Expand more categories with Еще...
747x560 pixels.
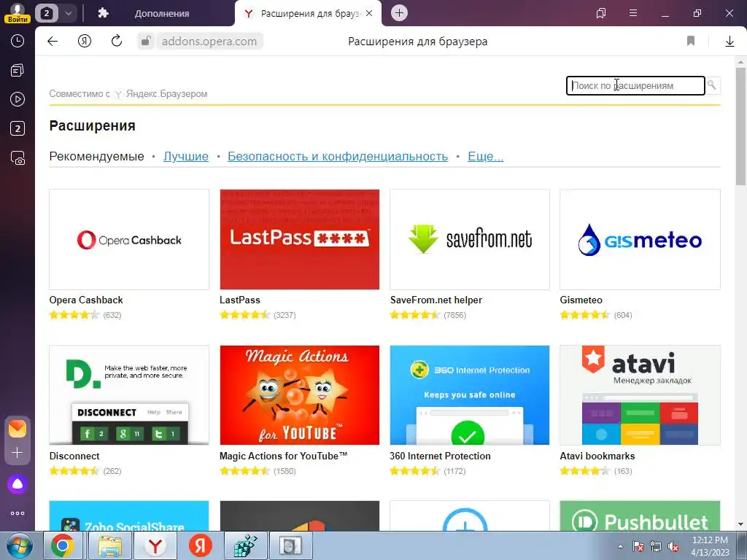(485, 156)
